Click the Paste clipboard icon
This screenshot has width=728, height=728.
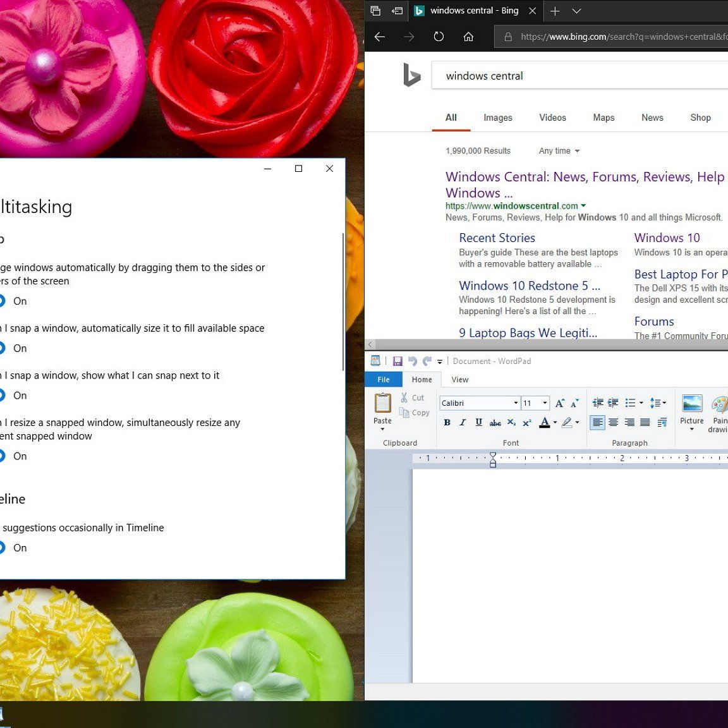pyautogui.click(x=382, y=403)
